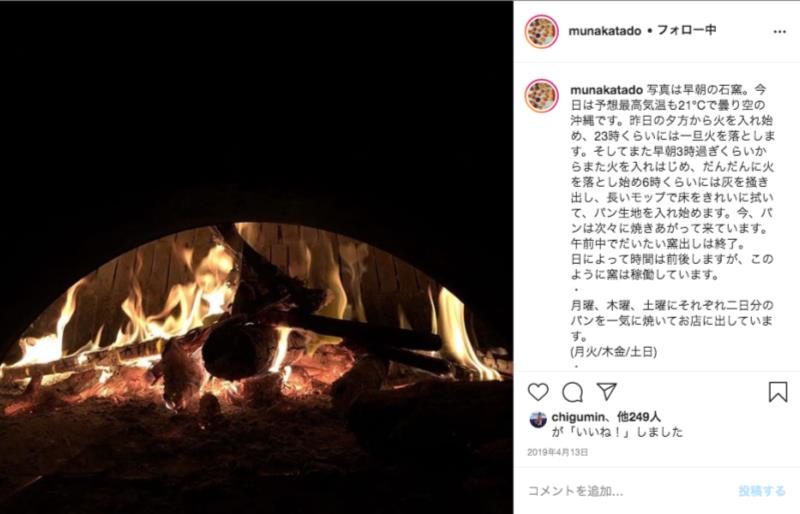
Task: Share the post via paper plane icon
Action: pyautogui.click(x=607, y=391)
